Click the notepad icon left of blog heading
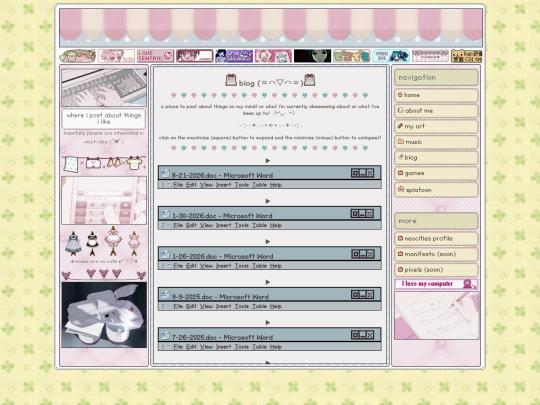540x405 pixels. click(231, 80)
